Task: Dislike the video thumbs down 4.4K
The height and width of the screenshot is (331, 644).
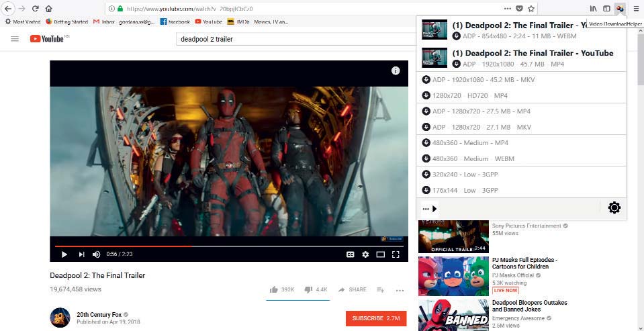Action: click(x=316, y=289)
